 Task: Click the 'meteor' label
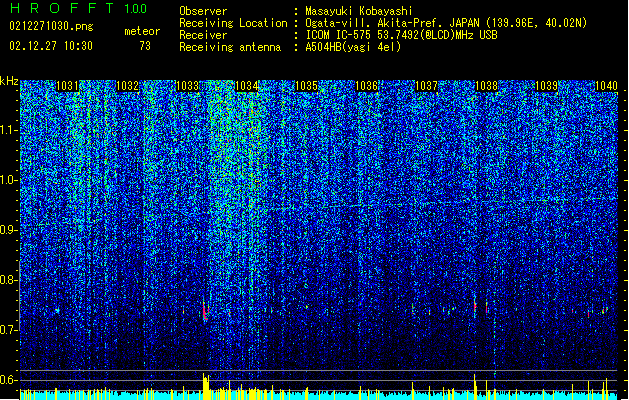click(x=142, y=31)
